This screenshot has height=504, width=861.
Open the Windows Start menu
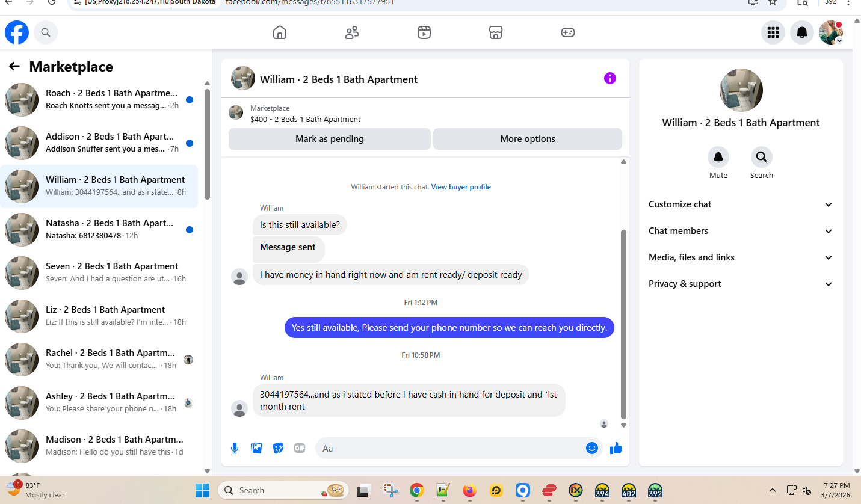point(202,490)
